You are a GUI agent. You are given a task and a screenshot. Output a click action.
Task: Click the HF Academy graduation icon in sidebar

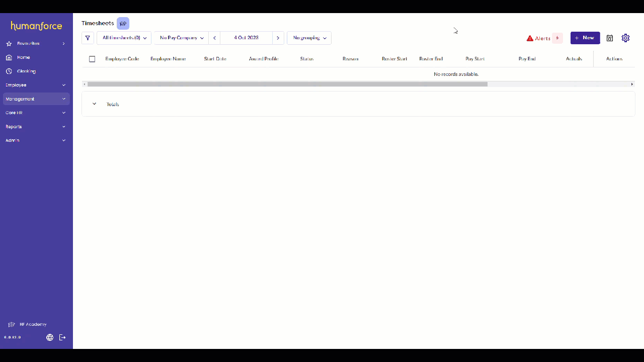click(12, 324)
